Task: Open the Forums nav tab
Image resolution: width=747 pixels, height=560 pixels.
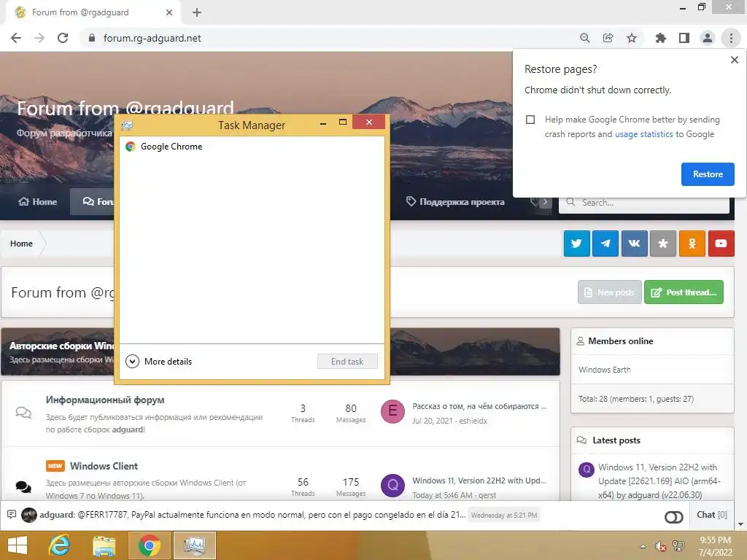Action: (93, 202)
